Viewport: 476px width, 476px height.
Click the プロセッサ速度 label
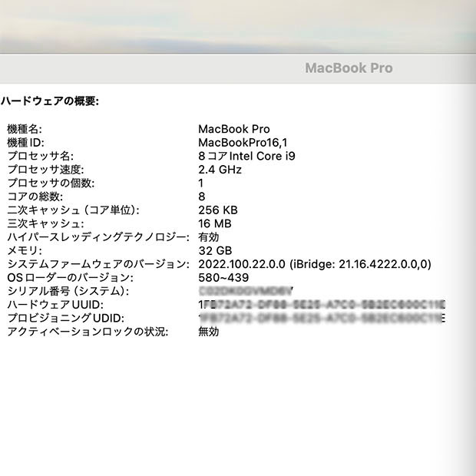click(x=45, y=170)
